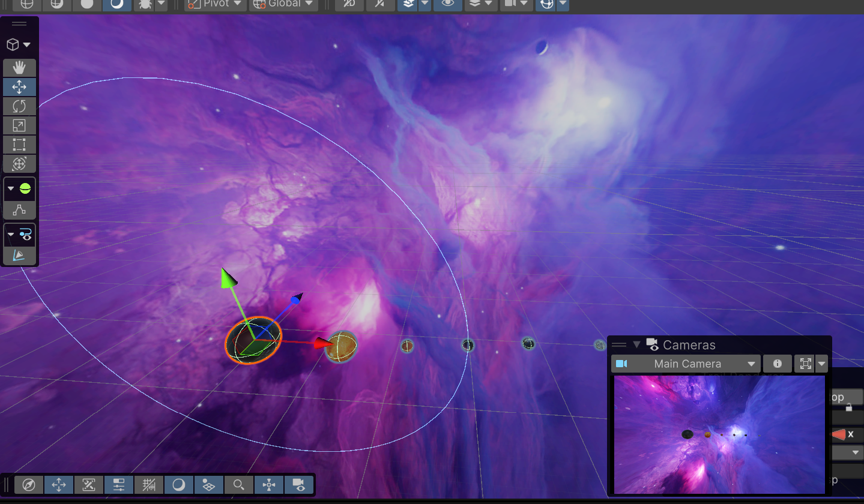Collapse the Cameras overlay
This screenshot has height=504, width=864.
(637, 344)
